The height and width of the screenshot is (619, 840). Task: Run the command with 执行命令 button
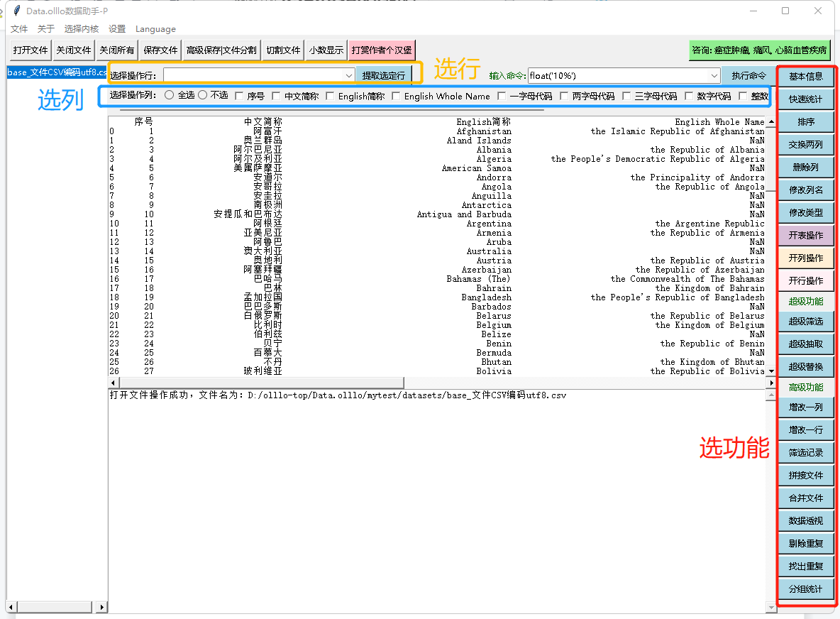(748, 75)
